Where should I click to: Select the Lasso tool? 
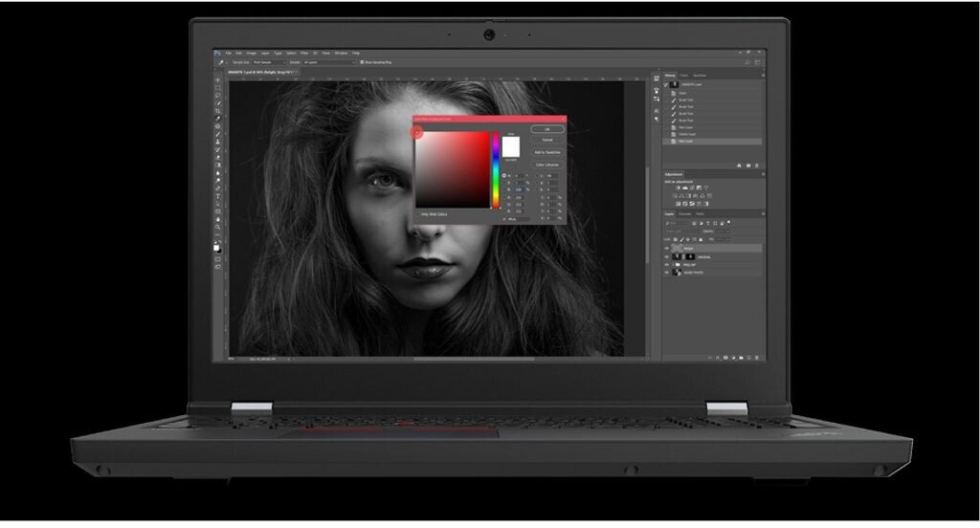(218, 96)
